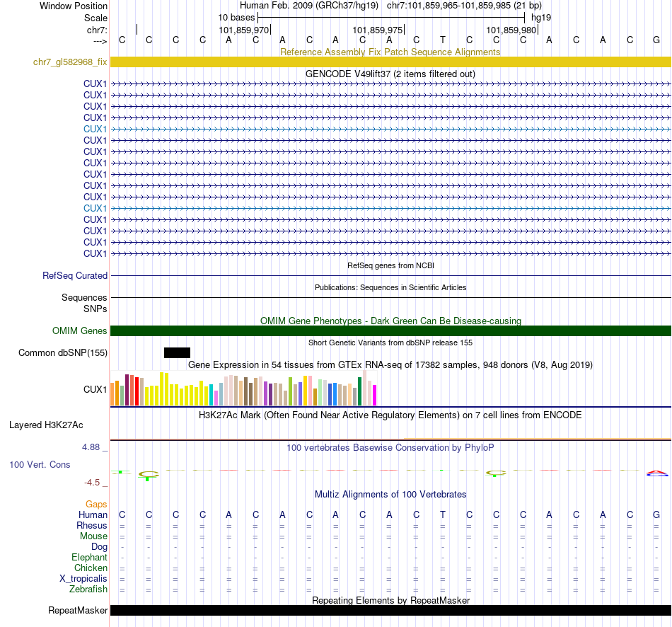Click Repeating Elements by RepeatMasker title
Viewport: 672px width, 627px height.
tap(391, 600)
